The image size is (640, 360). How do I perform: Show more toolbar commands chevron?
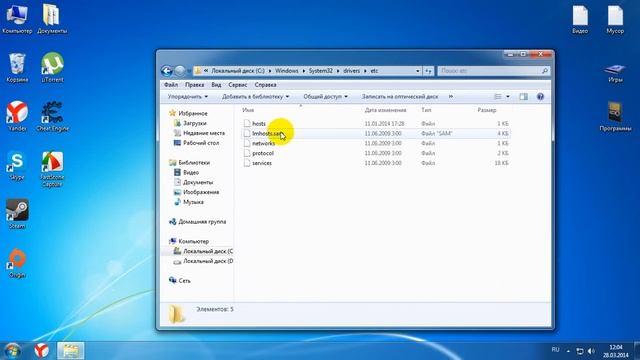pos(451,97)
